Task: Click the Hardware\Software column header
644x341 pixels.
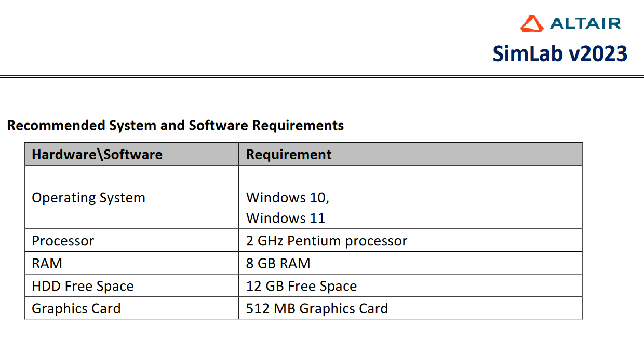Action: click(97, 154)
